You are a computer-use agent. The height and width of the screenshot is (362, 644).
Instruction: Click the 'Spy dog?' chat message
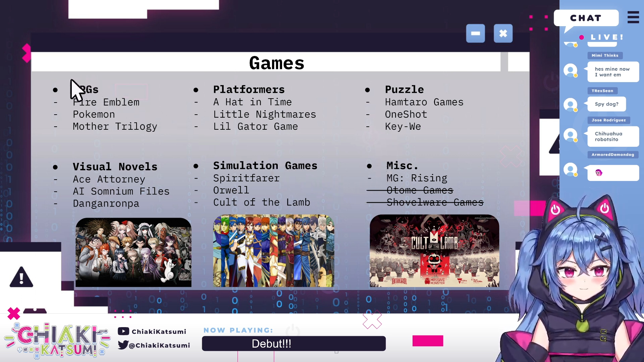(606, 104)
